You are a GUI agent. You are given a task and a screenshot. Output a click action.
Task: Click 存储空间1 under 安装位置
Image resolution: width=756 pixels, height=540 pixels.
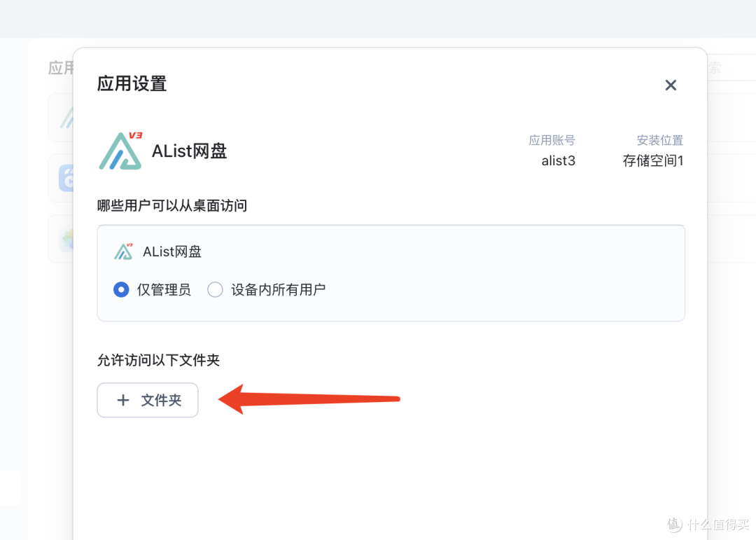point(653,160)
